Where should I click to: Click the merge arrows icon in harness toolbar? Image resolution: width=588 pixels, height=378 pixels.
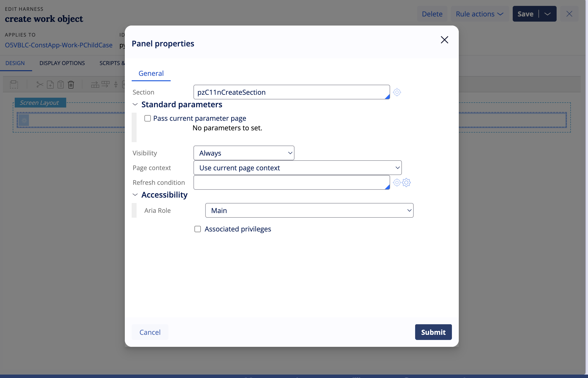pyautogui.click(x=116, y=85)
